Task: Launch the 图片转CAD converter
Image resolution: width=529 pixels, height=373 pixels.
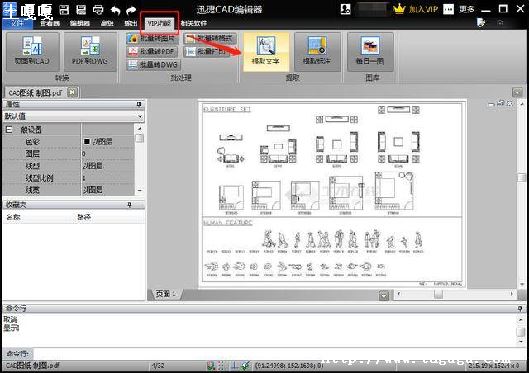Action: point(33,51)
